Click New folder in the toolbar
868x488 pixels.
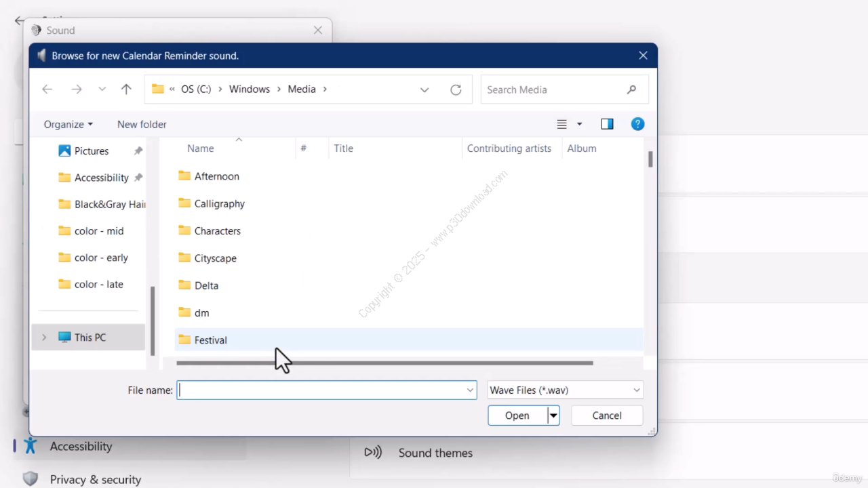(142, 124)
